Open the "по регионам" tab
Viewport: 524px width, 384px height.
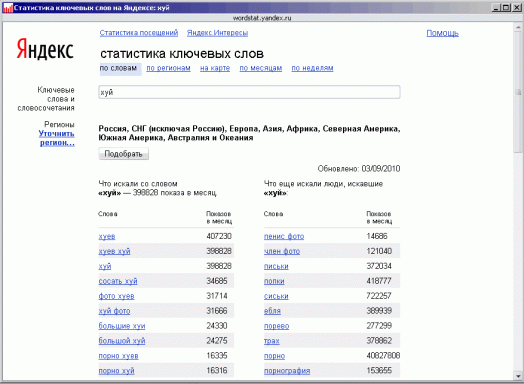click(x=168, y=68)
